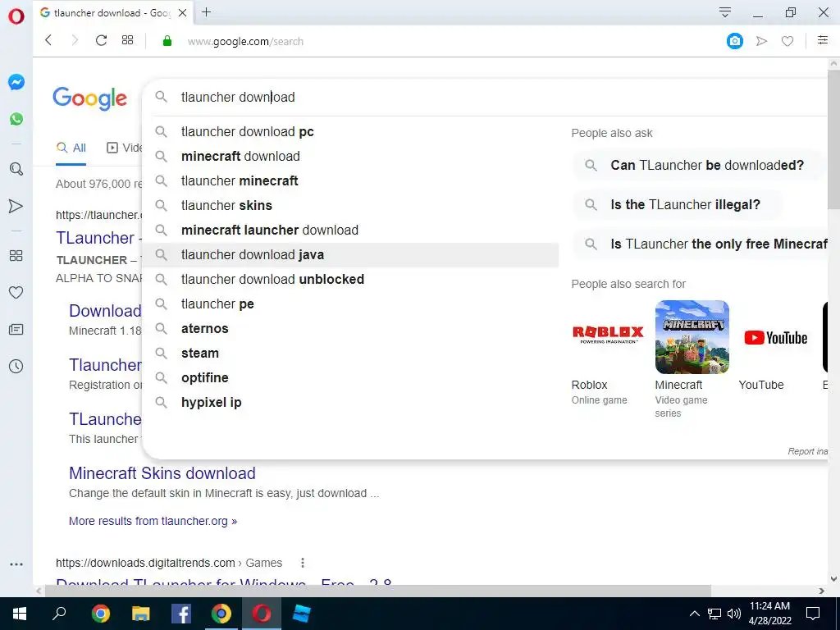Screen dimensions: 840x630
Task: Open Personal News in sidebar
Action: click(x=16, y=330)
